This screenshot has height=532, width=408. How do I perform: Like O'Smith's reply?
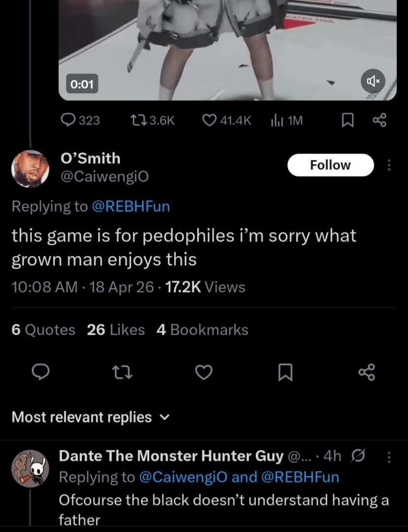pyautogui.click(x=203, y=374)
